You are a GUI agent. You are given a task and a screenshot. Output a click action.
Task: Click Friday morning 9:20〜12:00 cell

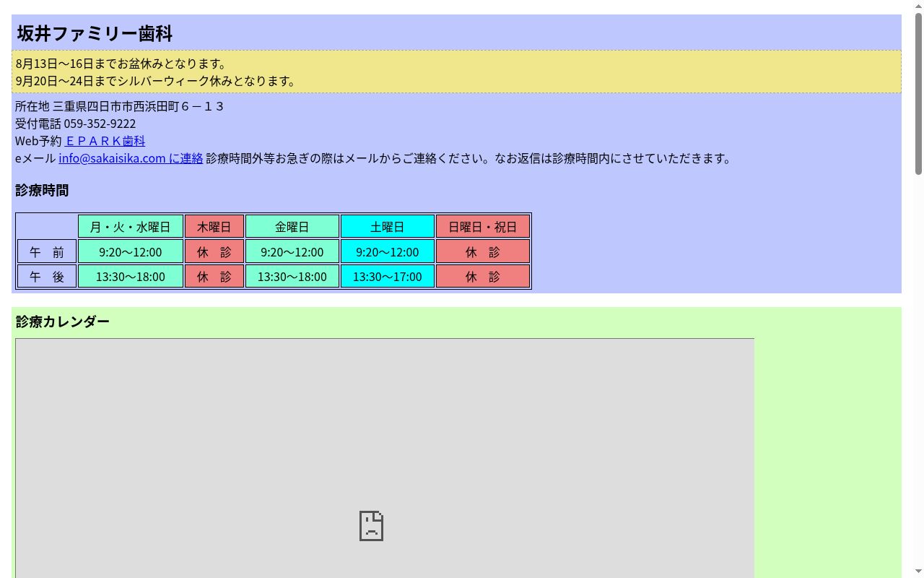(x=292, y=251)
